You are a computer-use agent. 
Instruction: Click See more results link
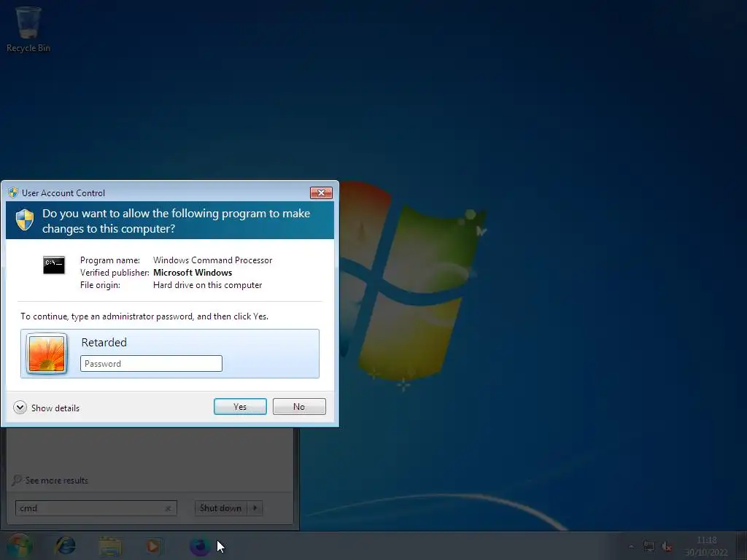click(57, 481)
